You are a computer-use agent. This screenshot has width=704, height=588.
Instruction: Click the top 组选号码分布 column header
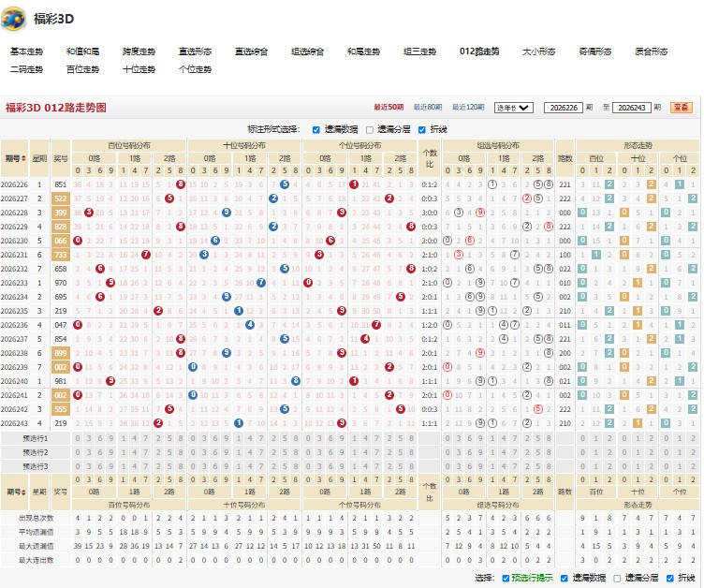(498, 145)
